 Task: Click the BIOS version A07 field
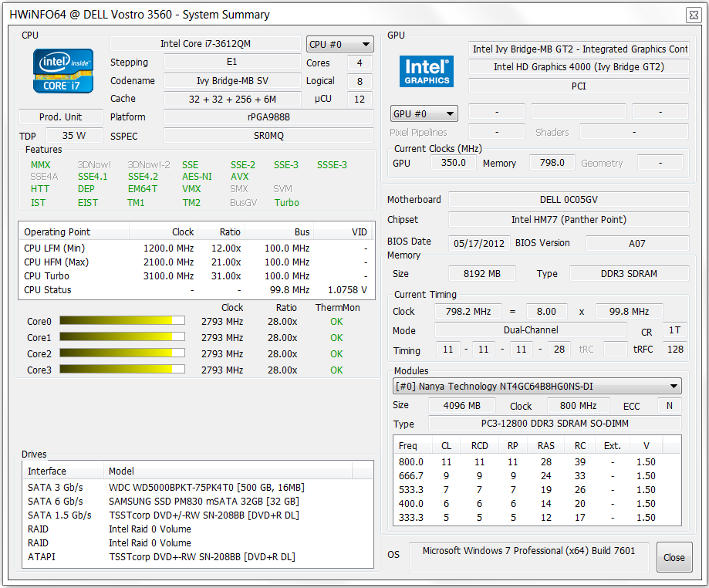click(x=637, y=243)
